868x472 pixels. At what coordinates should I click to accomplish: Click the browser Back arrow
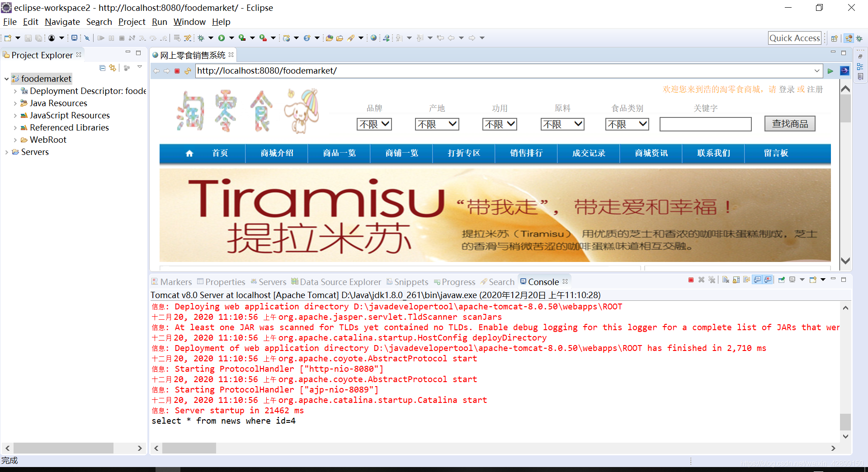click(156, 71)
